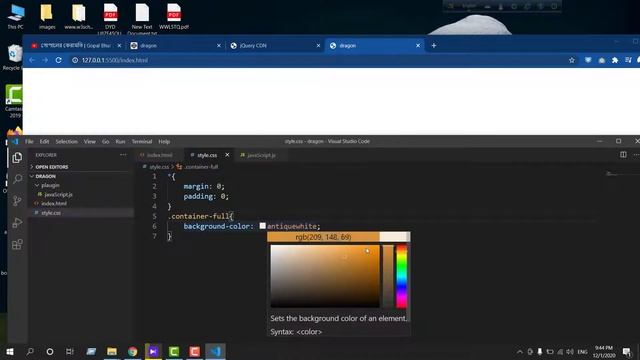This screenshot has height=360, width=640.
Task: Open the Search view in VS Code activity bar
Action: tap(18, 179)
